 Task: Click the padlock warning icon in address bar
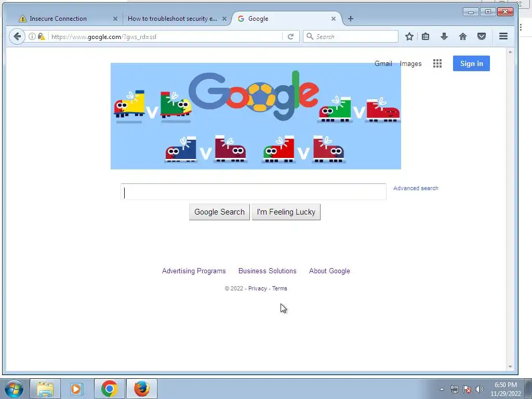(42, 37)
